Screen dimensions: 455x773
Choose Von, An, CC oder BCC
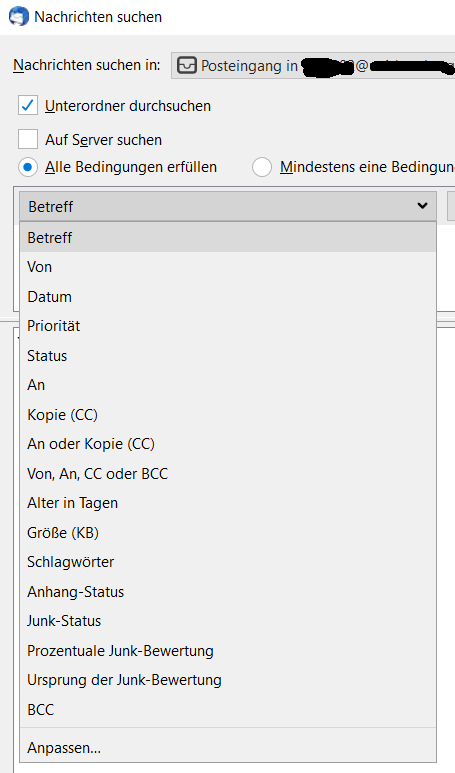coord(228,473)
